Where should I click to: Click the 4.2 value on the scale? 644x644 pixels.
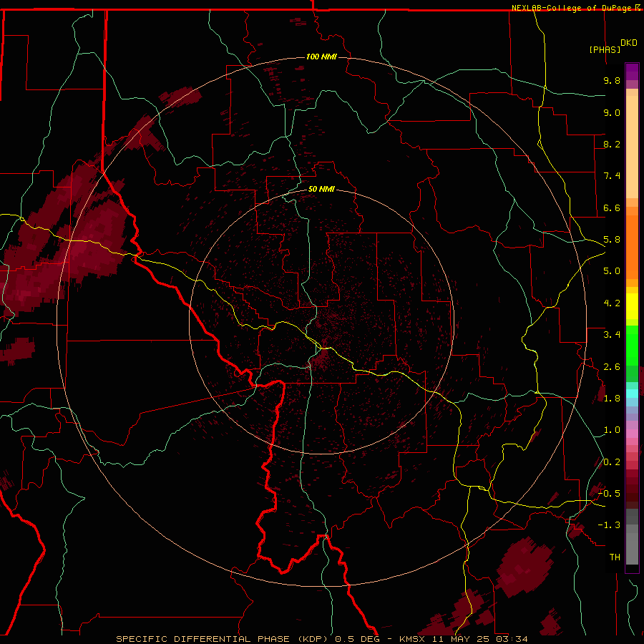point(612,303)
